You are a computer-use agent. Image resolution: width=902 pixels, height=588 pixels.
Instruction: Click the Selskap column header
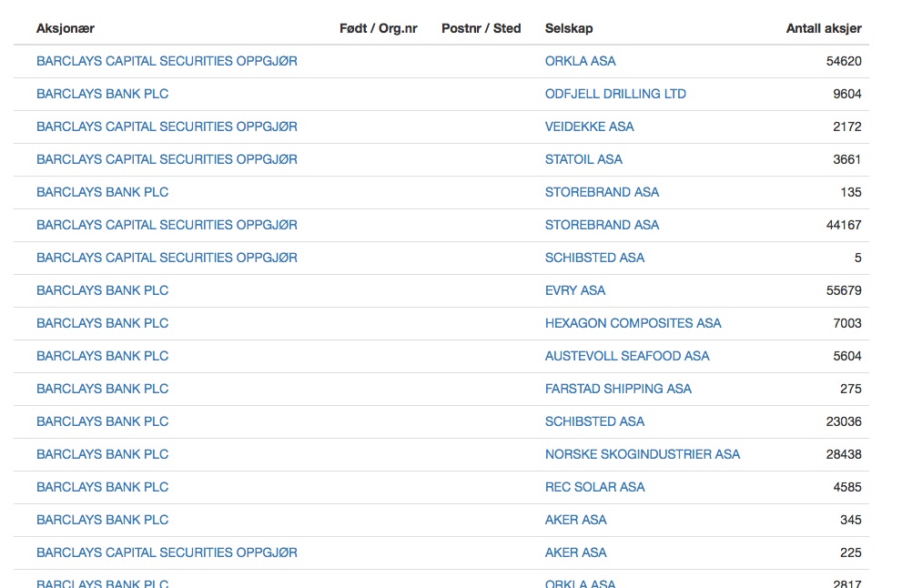[x=569, y=28]
